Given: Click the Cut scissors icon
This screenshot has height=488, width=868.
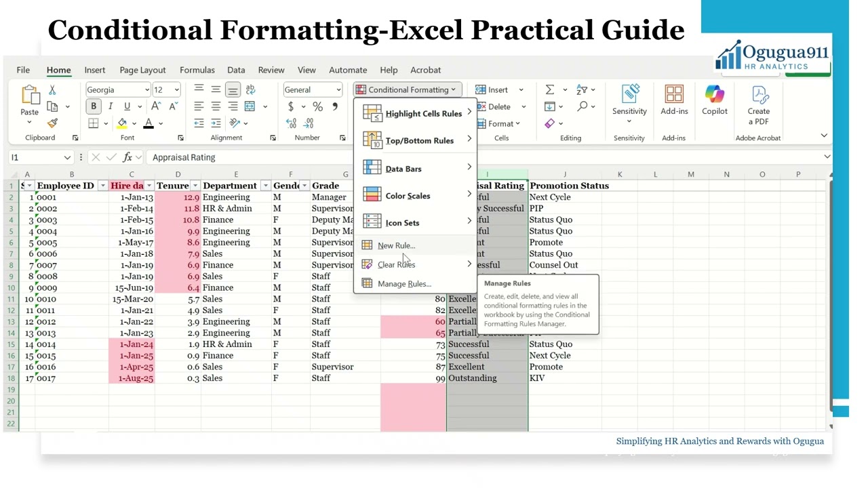Looking at the screenshot, I should coord(52,90).
